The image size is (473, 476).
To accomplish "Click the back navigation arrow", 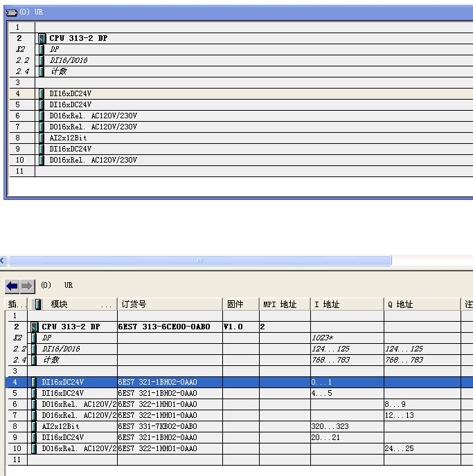I will click(x=12, y=286).
